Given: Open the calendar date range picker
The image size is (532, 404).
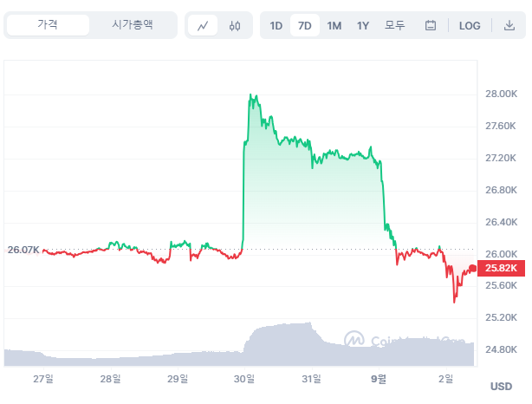Looking at the screenshot, I should point(431,25).
